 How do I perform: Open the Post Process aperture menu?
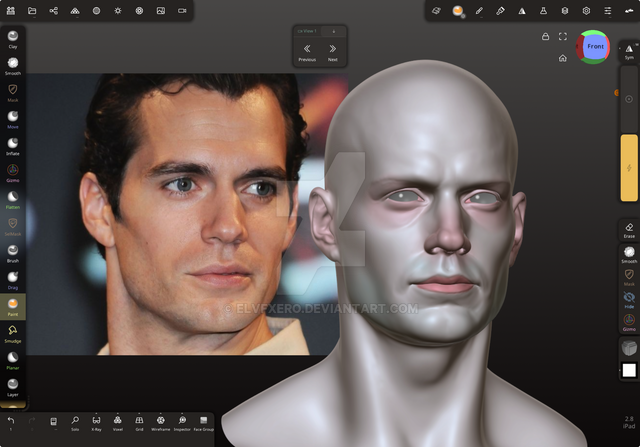(x=139, y=11)
